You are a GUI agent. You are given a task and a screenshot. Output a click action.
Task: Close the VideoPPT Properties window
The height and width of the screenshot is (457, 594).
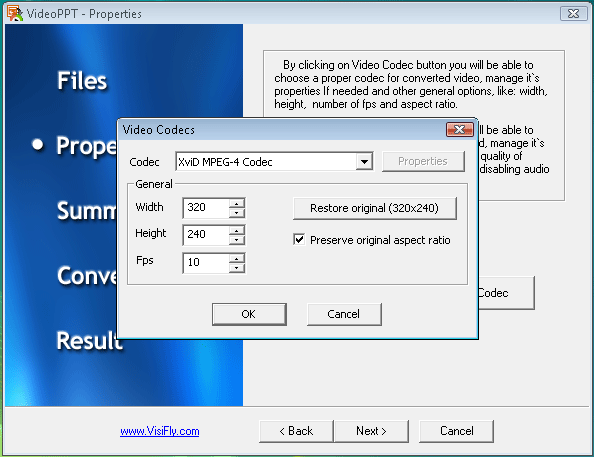click(x=574, y=14)
